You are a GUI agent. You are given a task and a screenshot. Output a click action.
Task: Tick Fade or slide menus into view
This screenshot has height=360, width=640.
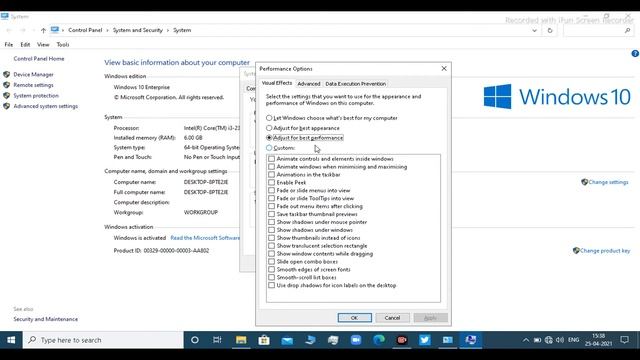click(271, 191)
